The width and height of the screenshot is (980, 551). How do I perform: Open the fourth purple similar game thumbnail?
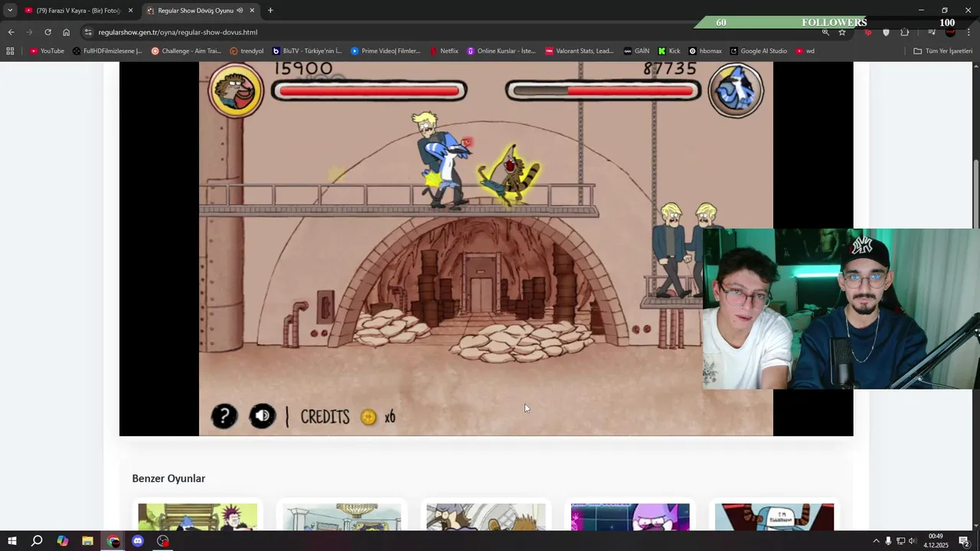630,517
